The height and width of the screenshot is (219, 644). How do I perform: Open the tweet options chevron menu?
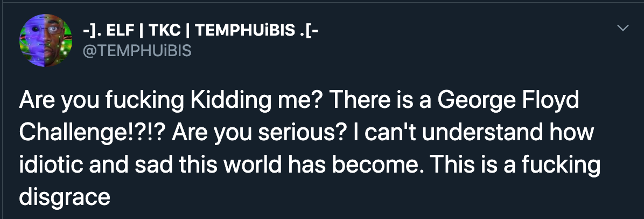(x=623, y=28)
